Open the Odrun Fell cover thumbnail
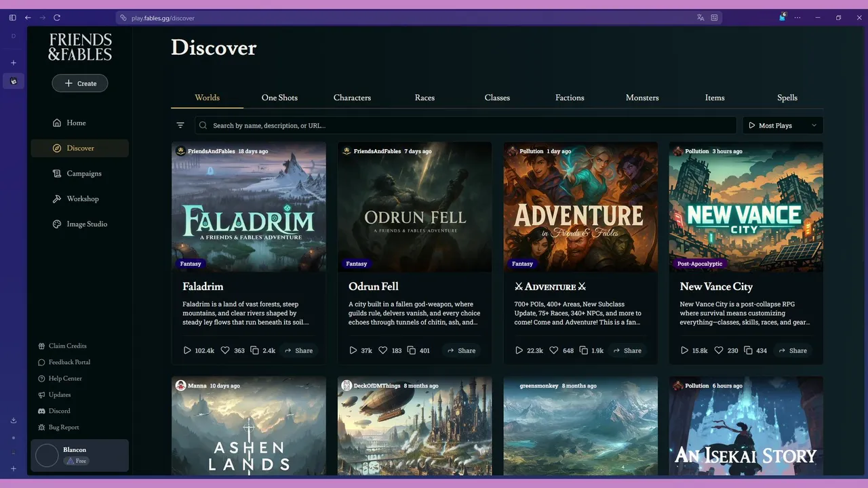This screenshot has width=868, height=488. tap(414, 207)
